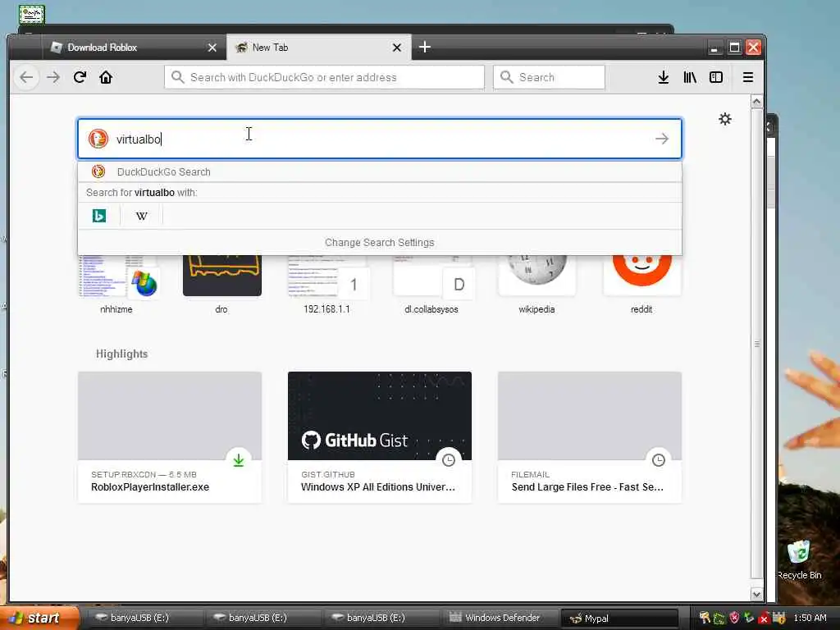Viewport: 840px width, 630px height.
Task: Submit search with arrow in DuckDuckGo box
Action: [x=662, y=139]
